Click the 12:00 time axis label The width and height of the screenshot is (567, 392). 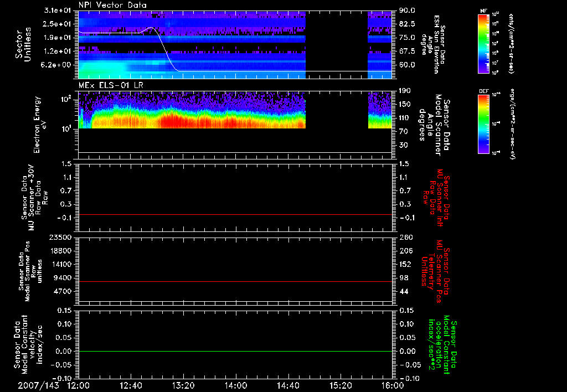pos(79,385)
